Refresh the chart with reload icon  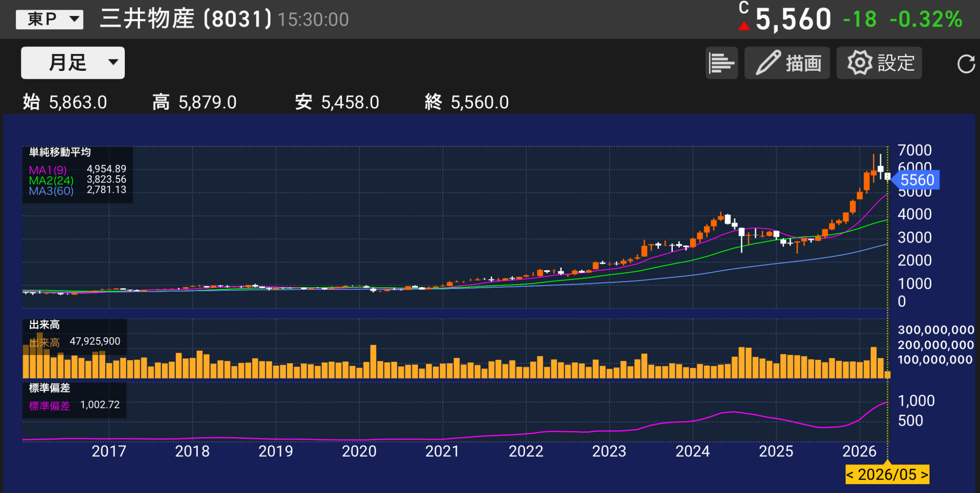(x=965, y=64)
